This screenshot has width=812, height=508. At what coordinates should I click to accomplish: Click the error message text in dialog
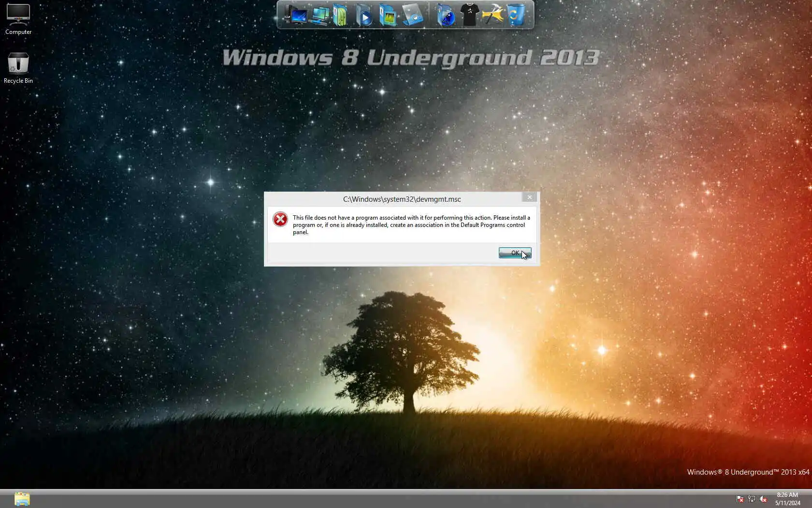click(x=411, y=225)
